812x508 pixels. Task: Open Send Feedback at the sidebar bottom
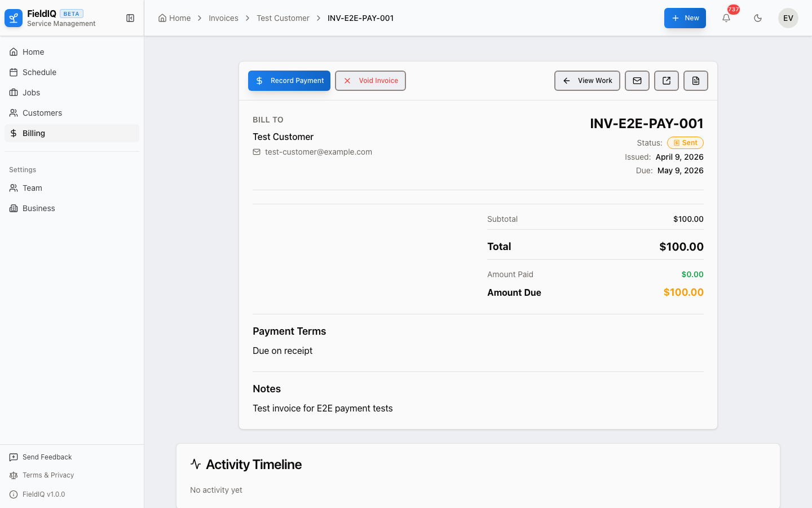click(47, 457)
